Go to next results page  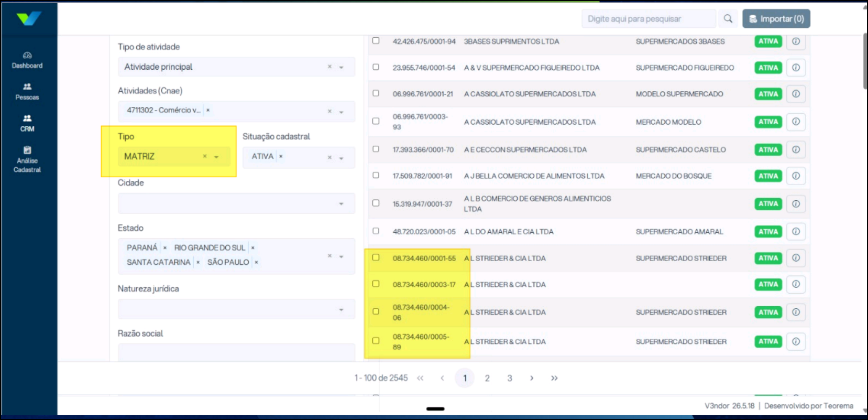click(532, 378)
